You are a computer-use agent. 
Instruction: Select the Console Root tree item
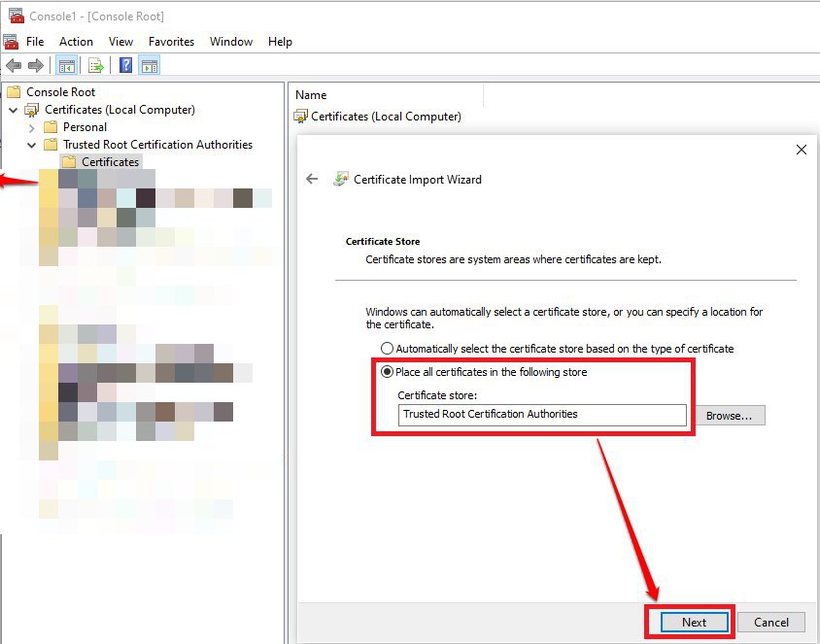(60, 92)
